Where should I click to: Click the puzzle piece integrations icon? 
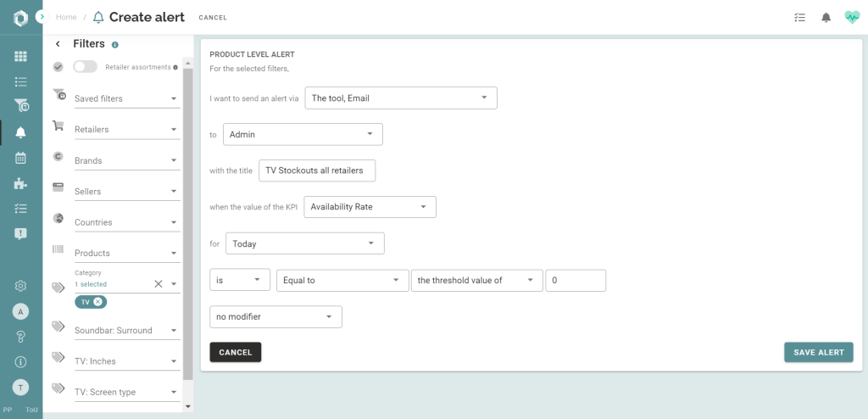[x=20, y=183]
